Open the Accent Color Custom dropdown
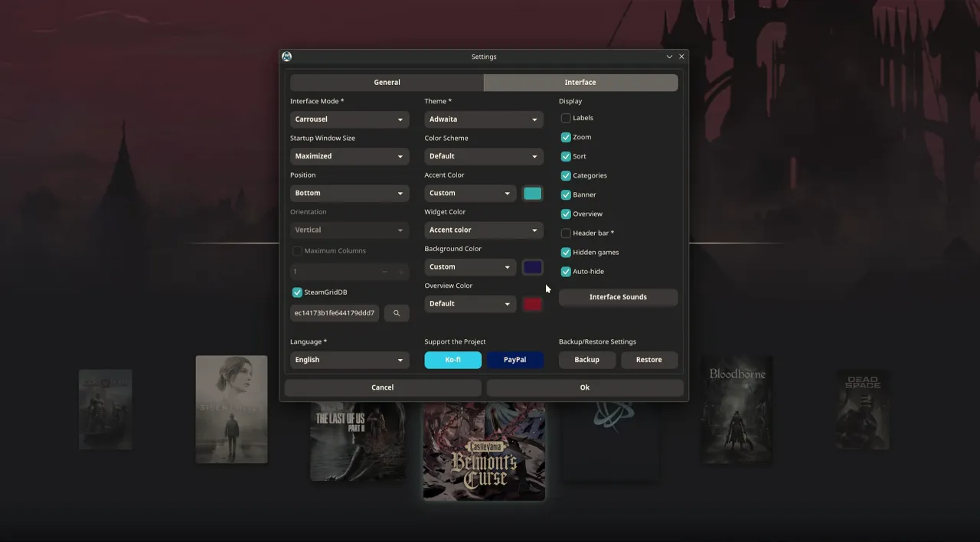Screen dimensions: 980x542 click(x=470, y=193)
